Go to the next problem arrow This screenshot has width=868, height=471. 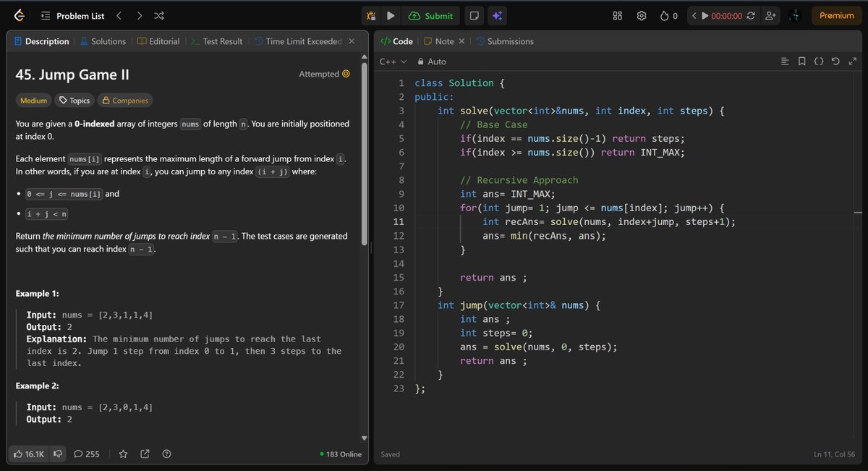139,16
